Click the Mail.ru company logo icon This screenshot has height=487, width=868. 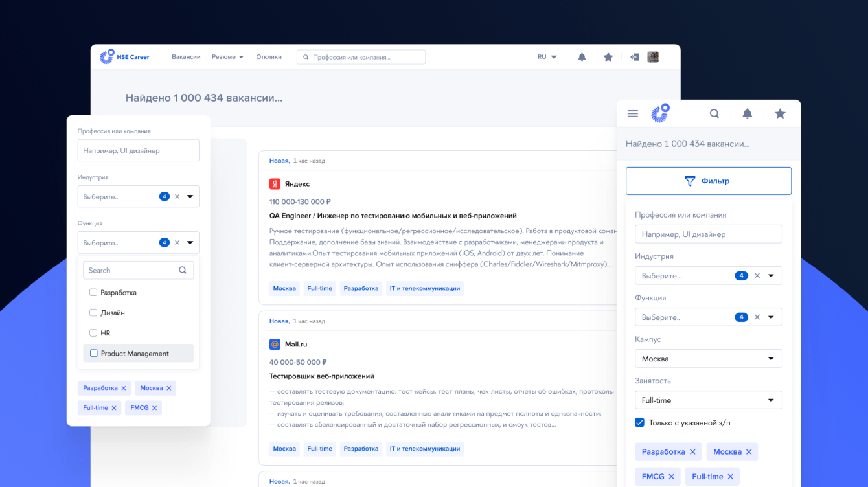coord(275,345)
